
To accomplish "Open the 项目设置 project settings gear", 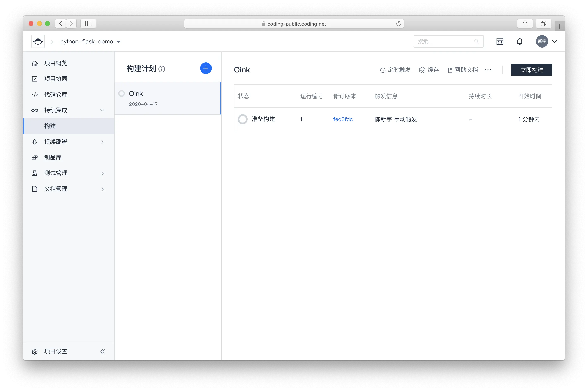I will pyautogui.click(x=35, y=351).
